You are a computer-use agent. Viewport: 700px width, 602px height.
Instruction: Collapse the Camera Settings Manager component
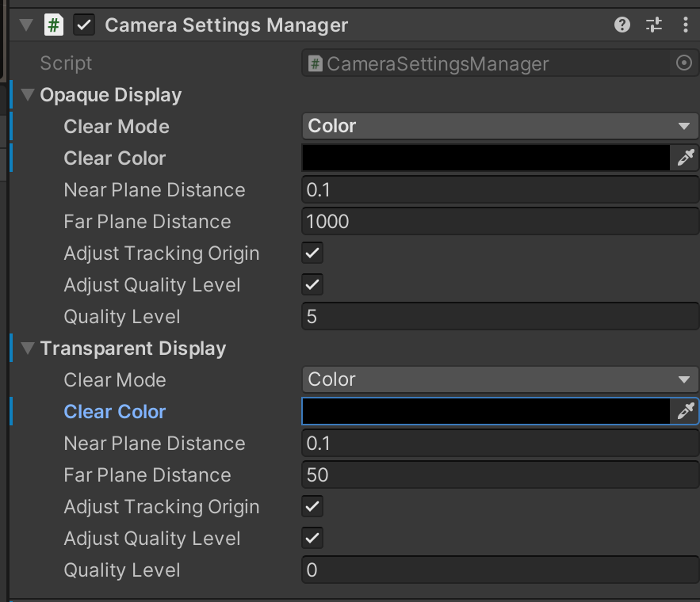point(26,25)
